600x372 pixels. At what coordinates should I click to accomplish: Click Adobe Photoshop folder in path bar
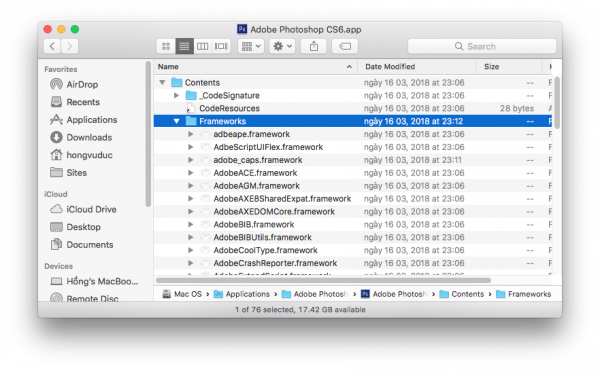(x=315, y=294)
